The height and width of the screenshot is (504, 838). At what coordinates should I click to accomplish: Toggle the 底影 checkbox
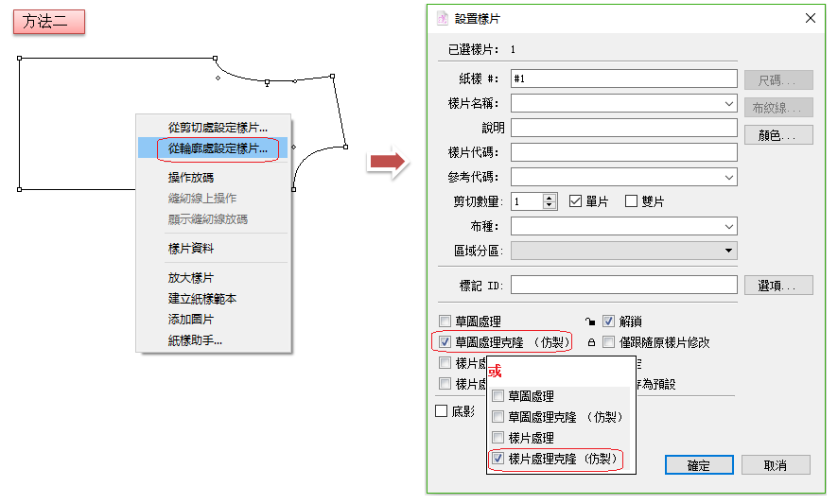coord(441,411)
